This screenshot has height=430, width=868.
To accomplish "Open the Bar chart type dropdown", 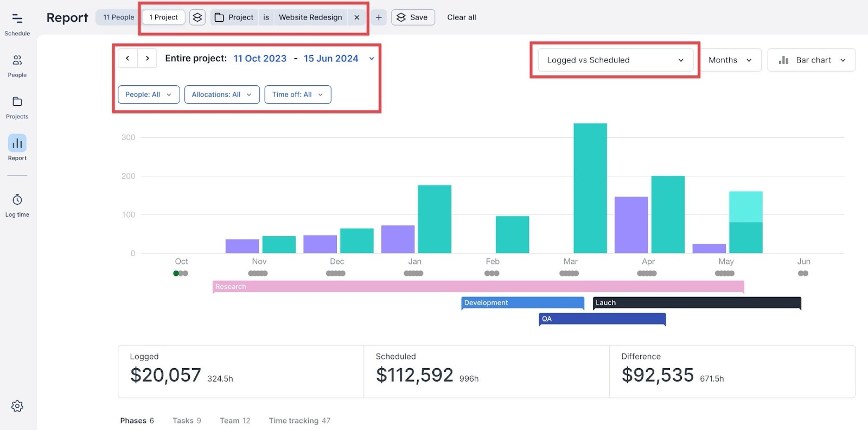I will tap(811, 60).
